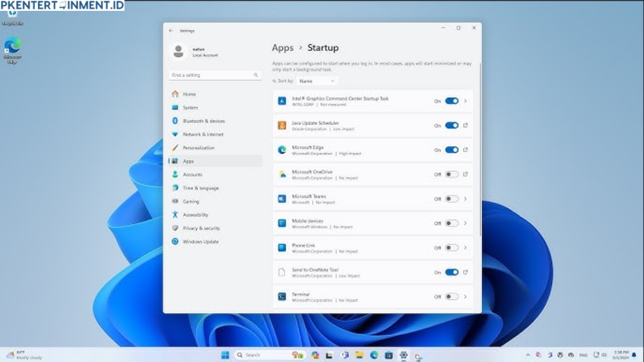
Task: Go back using Settings back arrow
Action: point(171,31)
